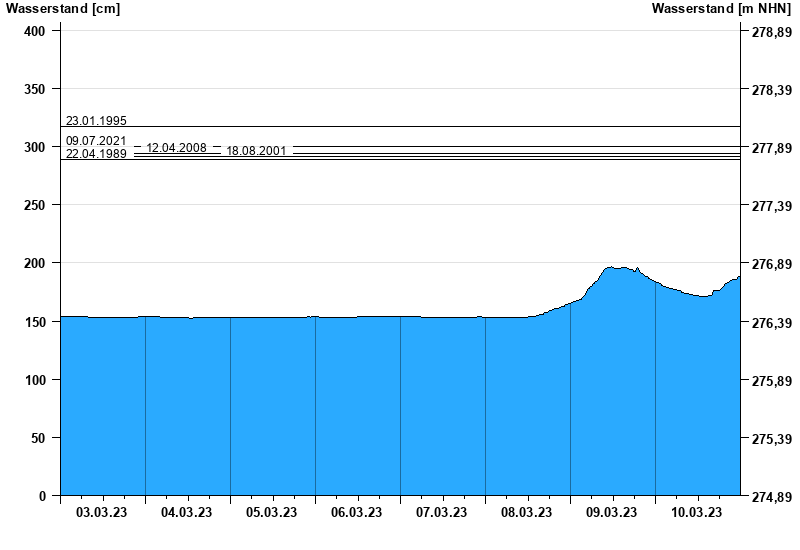Click the Wasserstand [m NHN] axis title

click(x=721, y=9)
